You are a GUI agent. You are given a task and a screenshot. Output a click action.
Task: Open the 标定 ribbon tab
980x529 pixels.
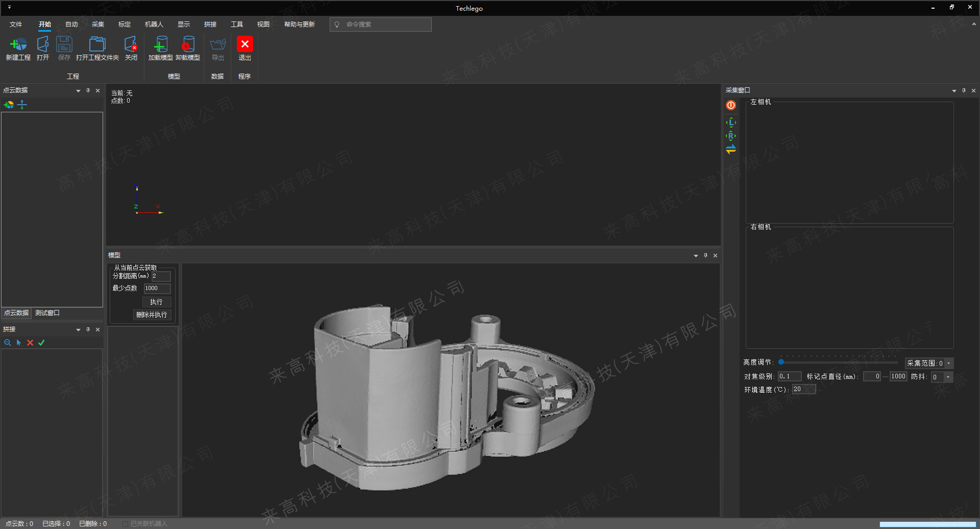pyautogui.click(x=124, y=25)
